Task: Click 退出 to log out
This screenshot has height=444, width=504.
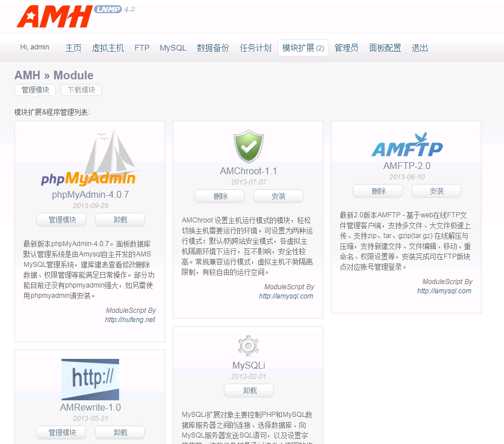Action: coord(420,48)
